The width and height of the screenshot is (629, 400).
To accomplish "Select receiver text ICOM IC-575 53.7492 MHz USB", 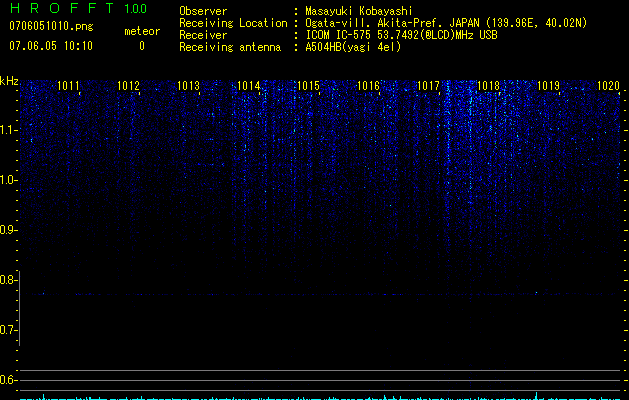I will point(401,35).
